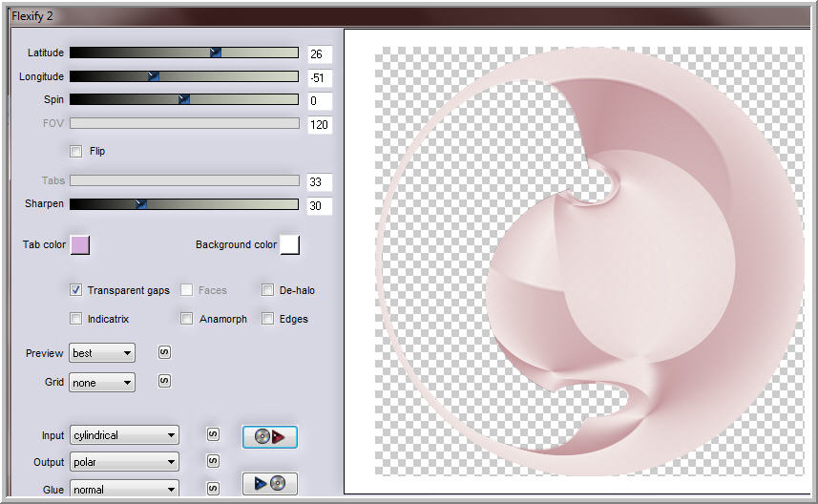The image size is (818, 504).
Task: Click the Flexify 2 title bar text
Action: coord(32,16)
